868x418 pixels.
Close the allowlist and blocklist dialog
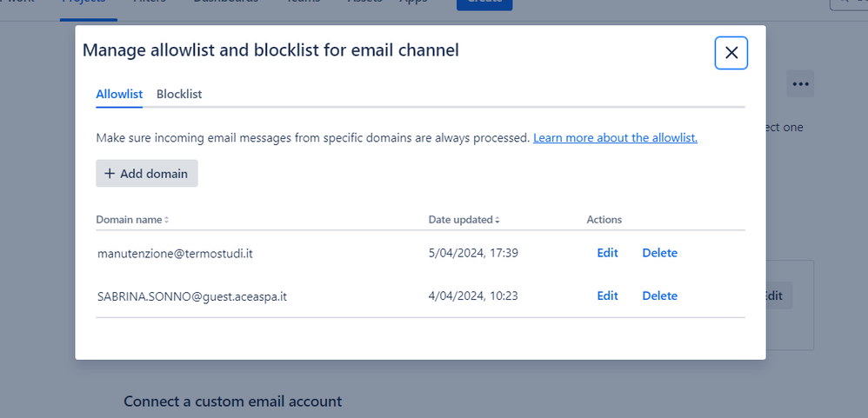(x=731, y=53)
